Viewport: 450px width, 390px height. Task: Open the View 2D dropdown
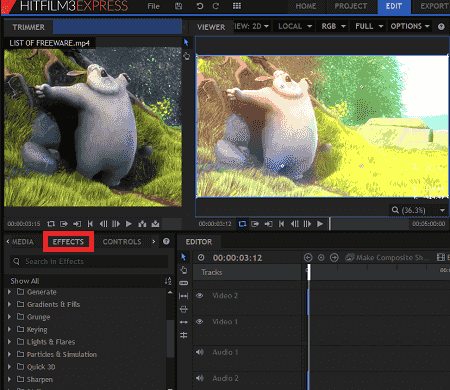[251, 26]
